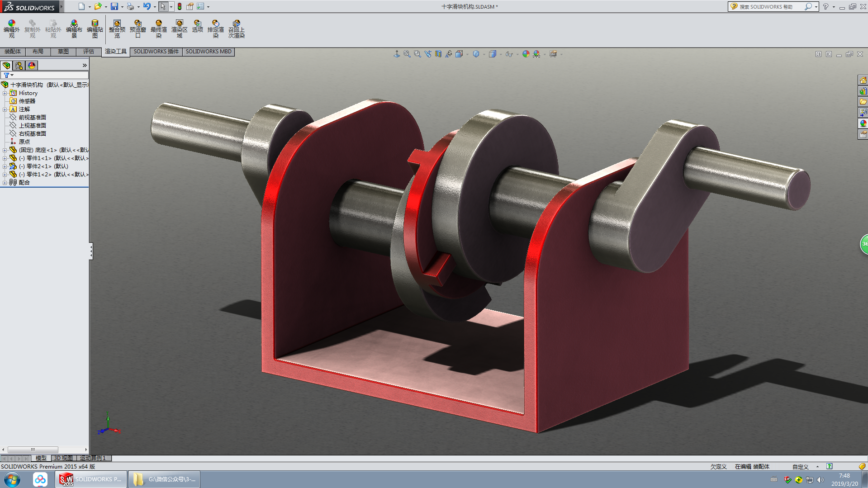This screenshot has height=488, width=868.
Task: Click the Section View icon in view toolbar
Action: pyautogui.click(x=438, y=54)
